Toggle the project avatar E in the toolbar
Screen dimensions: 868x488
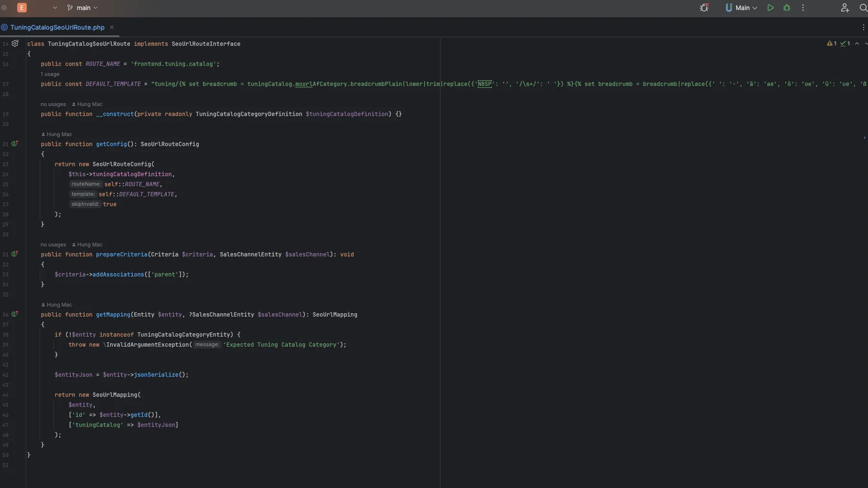point(22,8)
